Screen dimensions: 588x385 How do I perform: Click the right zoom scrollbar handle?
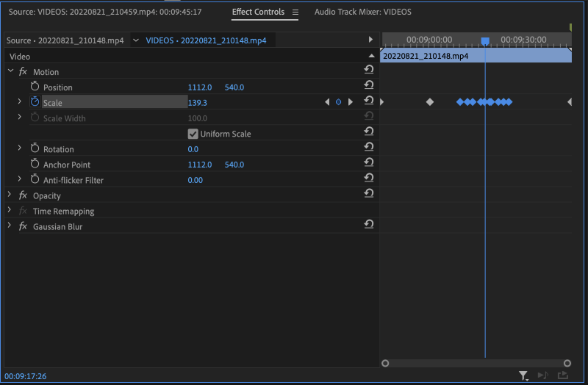pos(567,363)
